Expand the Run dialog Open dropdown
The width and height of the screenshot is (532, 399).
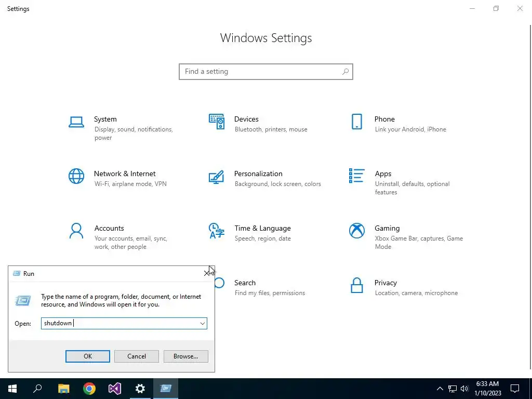tap(203, 323)
